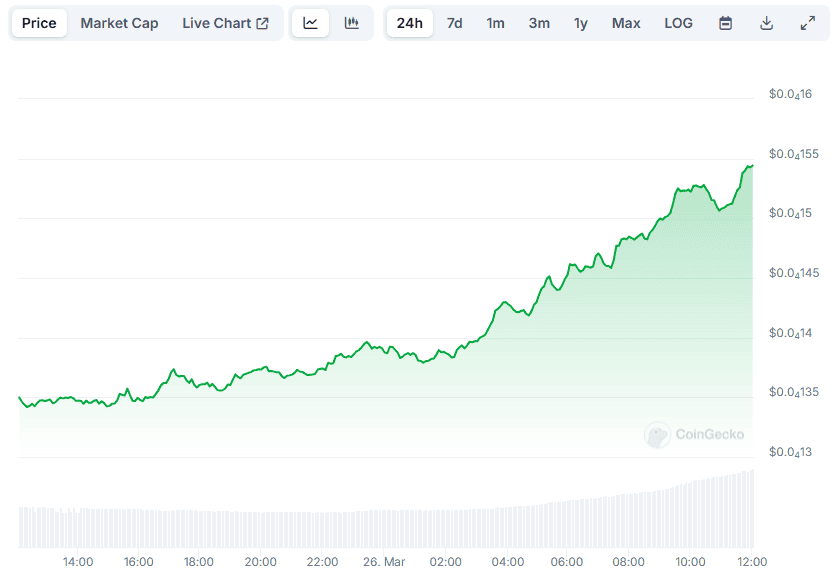Switch to candlestick chart view

coord(351,23)
